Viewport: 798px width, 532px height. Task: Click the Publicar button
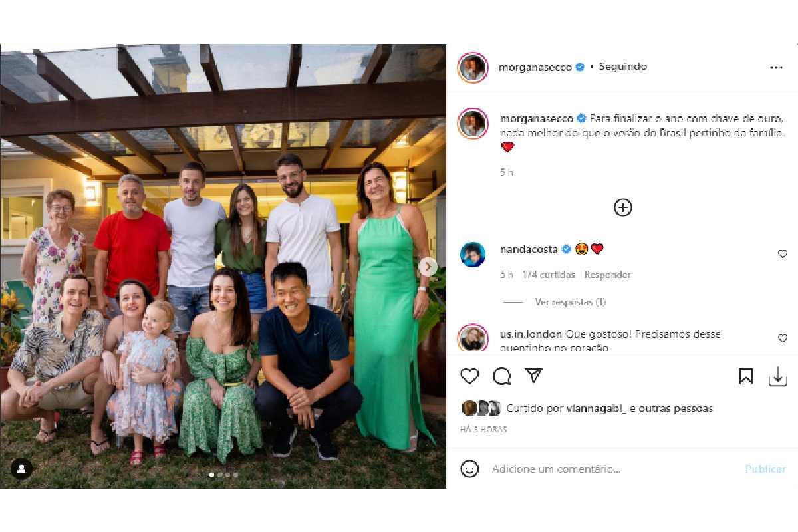pyautogui.click(x=765, y=469)
